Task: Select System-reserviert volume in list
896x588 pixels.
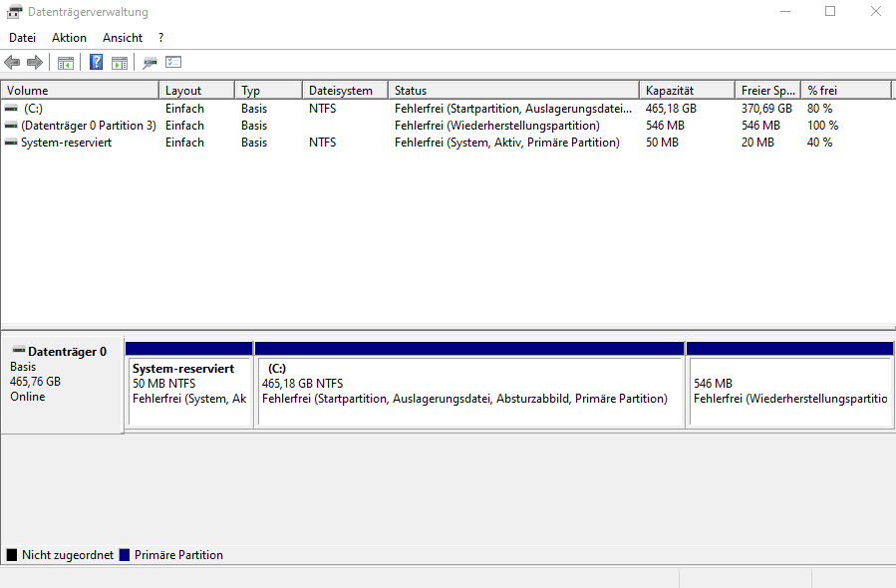Action: point(446,143)
